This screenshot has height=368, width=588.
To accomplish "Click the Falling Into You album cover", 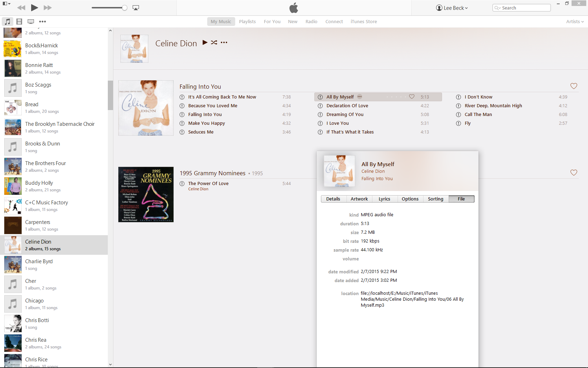I will [146, 108].
